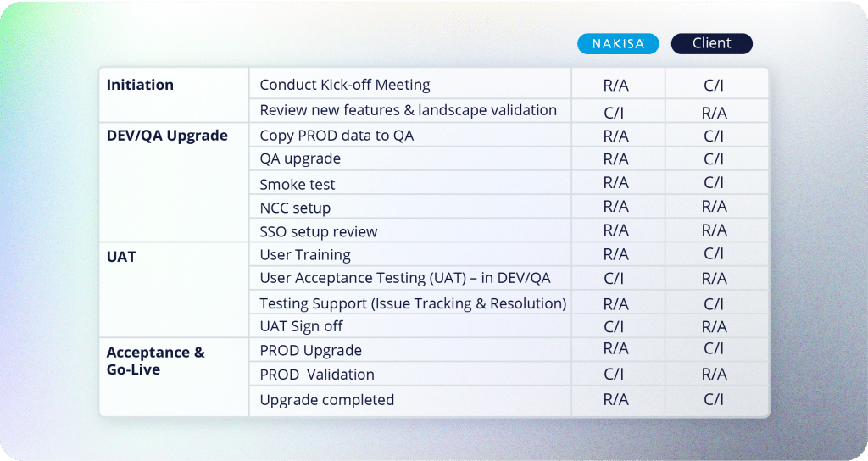Click the User Training task
The image size is (868, 461).
click(x=305, y=254)
